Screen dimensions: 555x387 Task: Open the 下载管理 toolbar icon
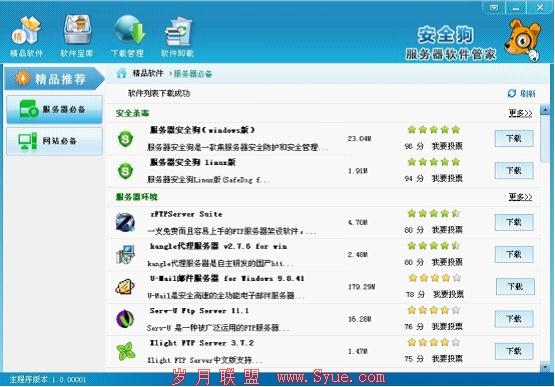coord(127,37)
